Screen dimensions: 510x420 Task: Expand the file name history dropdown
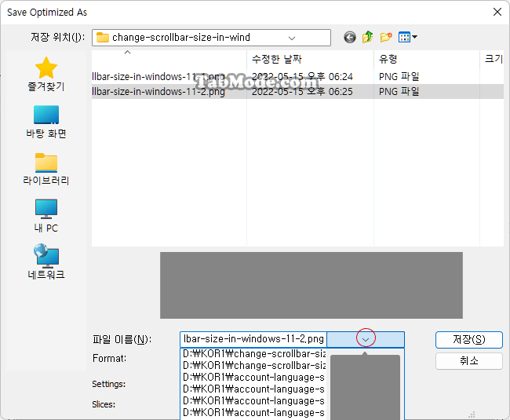point(366,340)
